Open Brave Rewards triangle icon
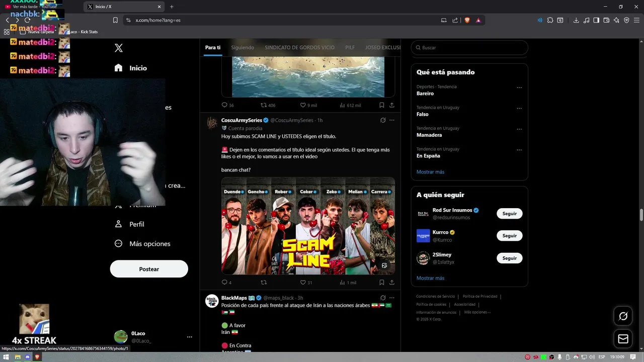644x362 pixels. click(478, 20)
